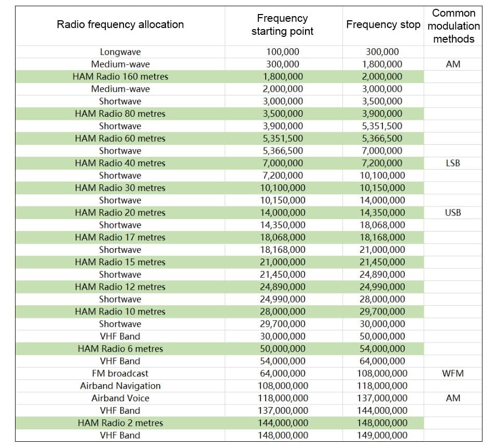Screen dimensions: 497x448
Task: Click the Airband Navigation cell
Action: coord(120,386)
